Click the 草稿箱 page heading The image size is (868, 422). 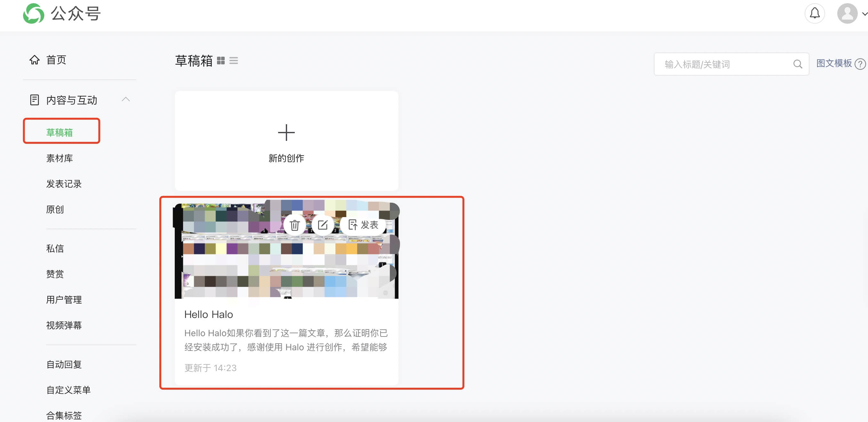tap(194, 61)
